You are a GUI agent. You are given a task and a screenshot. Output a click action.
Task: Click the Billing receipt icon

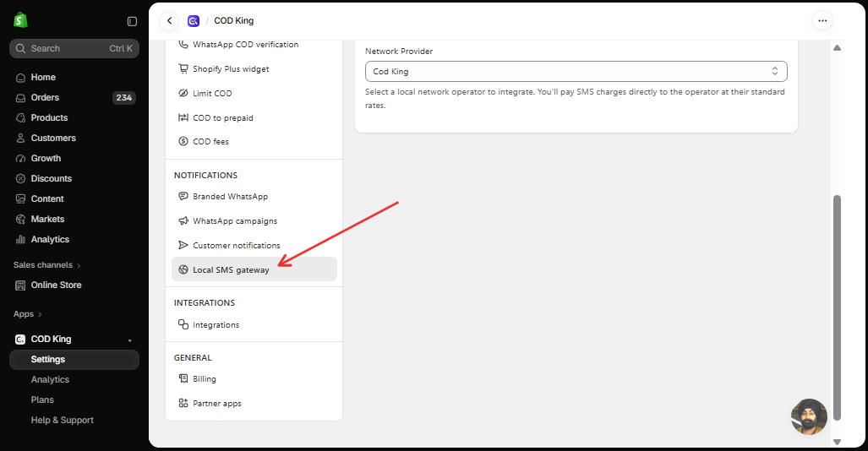coord(183,378)
